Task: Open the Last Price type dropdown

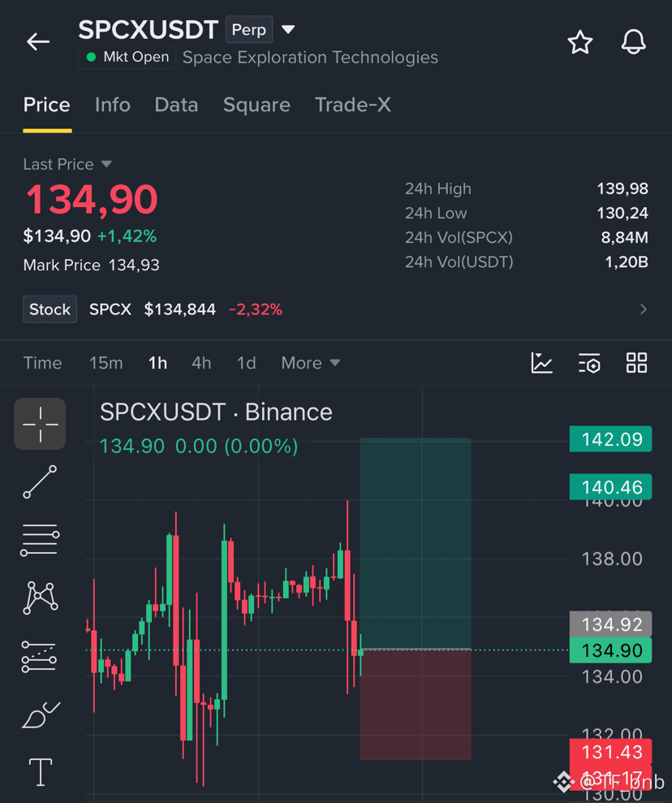Action: pos(106,164)
